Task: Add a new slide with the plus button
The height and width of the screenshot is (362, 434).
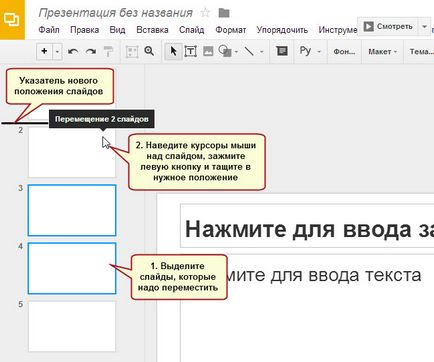Action: 44,51
